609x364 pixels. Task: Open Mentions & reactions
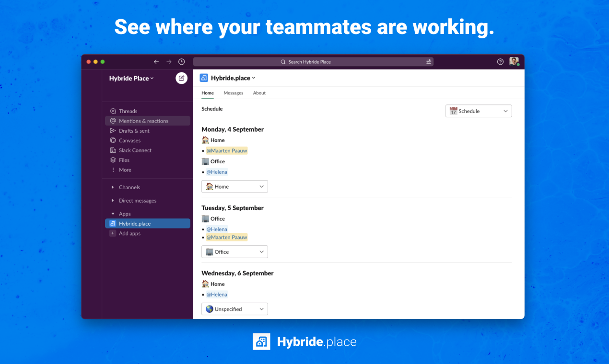[x=148, y=121]
